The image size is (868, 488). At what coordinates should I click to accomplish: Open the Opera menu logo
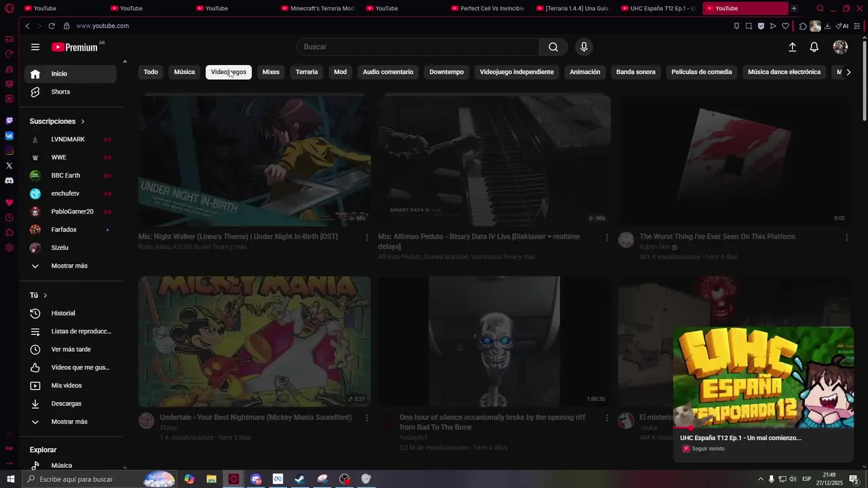click(9, 9)
